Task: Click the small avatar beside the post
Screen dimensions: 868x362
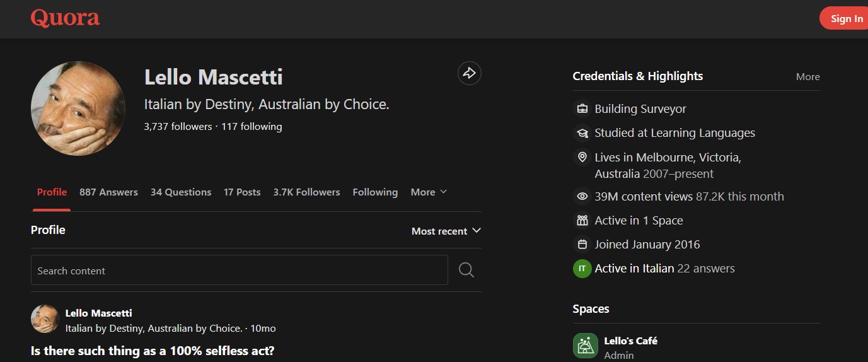Action: point(45,319)
